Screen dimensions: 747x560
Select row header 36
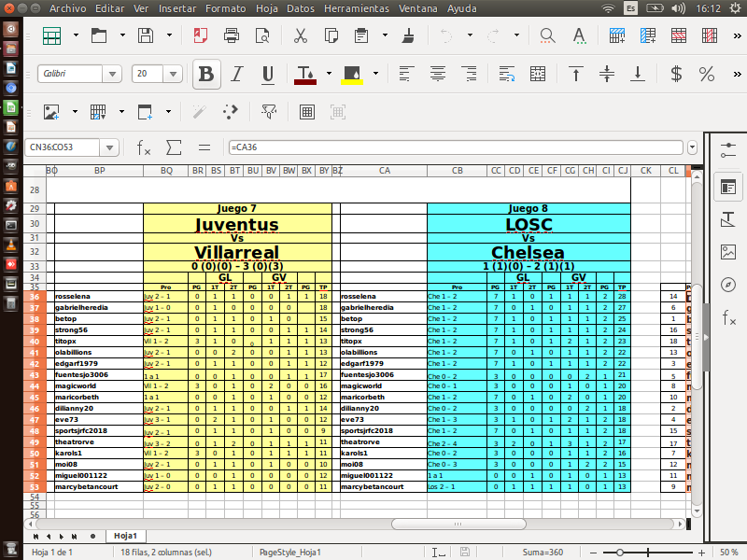pos(35,296)
